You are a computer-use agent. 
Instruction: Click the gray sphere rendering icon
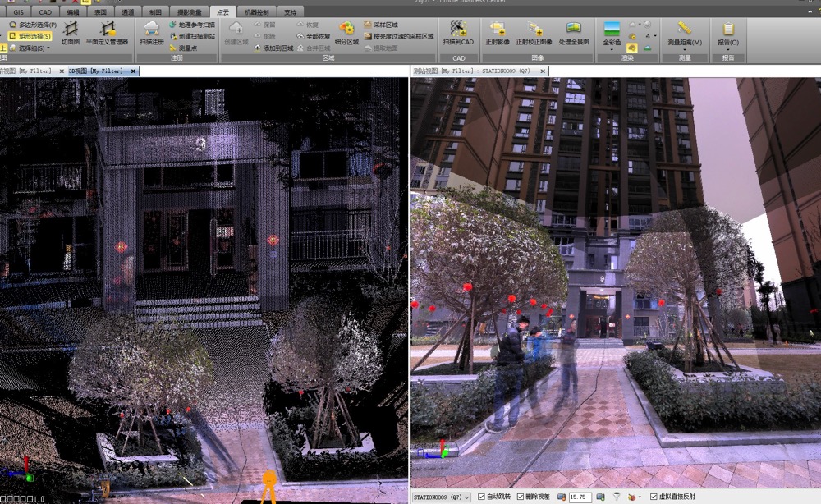648,25
